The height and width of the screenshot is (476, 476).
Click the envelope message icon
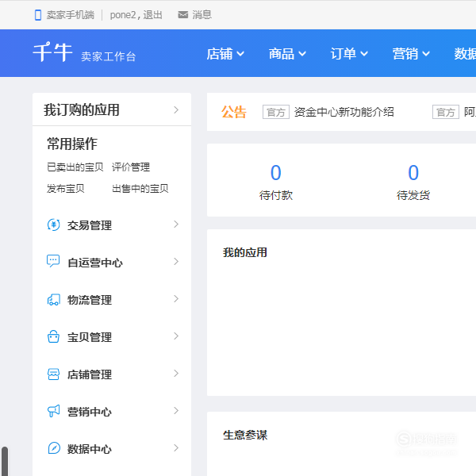[182, 14]
